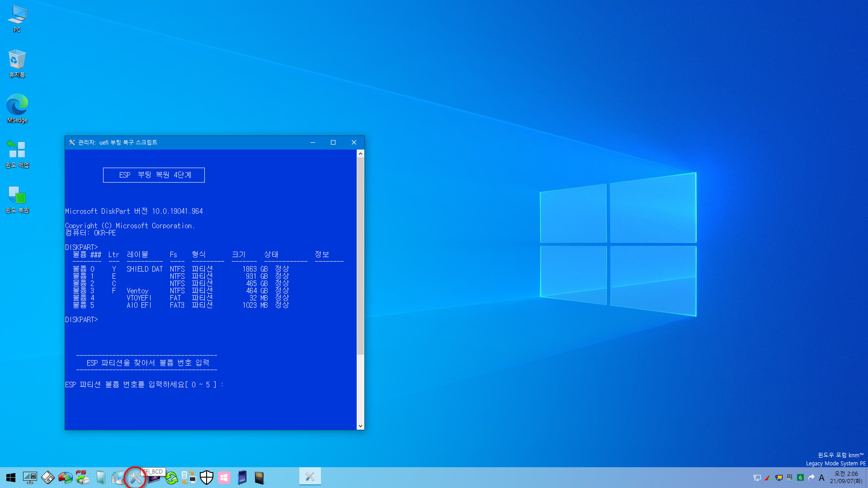
Task: Click the 볼륨 3 Ventoy row
Action: coord(181,291)
